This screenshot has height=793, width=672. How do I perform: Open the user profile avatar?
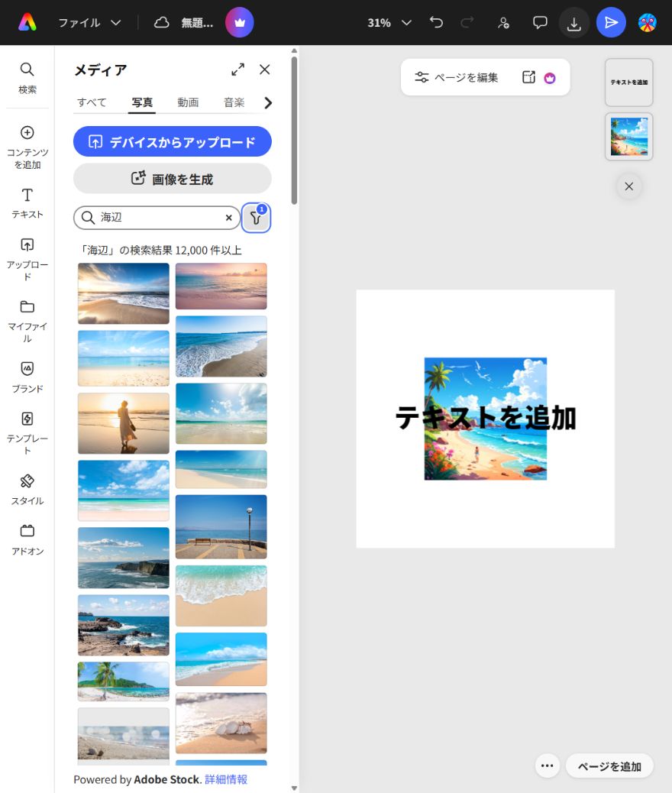(648, 22)
